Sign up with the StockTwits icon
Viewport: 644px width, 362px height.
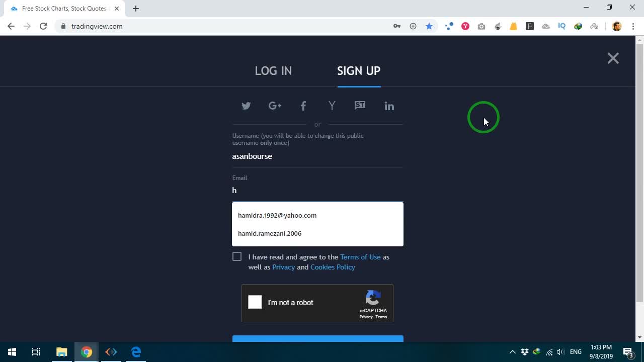360,106
